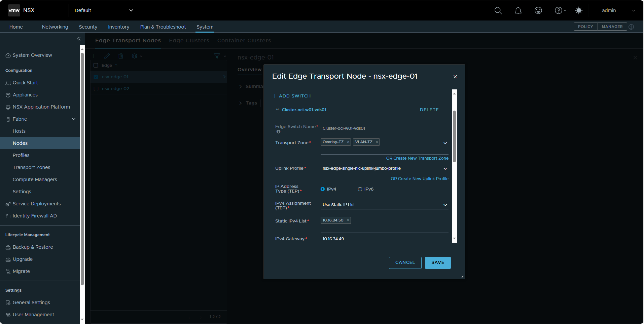Collapse the Cluster-ocl-w01-vds01 switch section

[x=277, y=110]
